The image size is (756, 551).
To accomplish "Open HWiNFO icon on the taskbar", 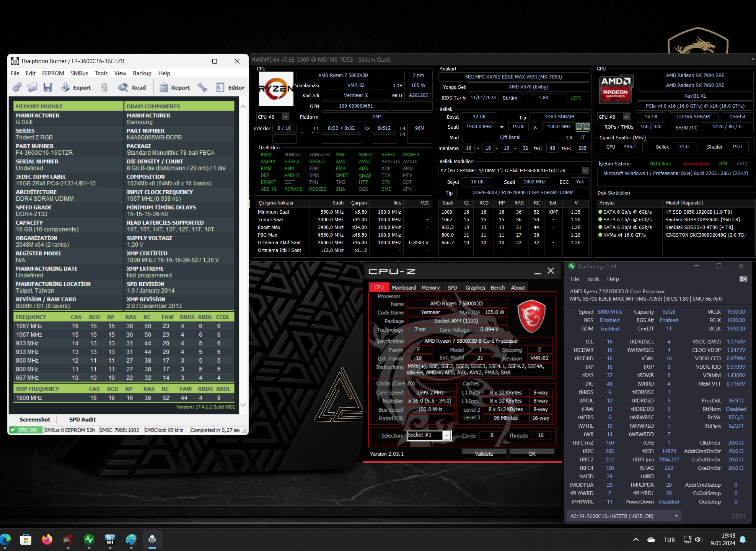I will [x=110, y=540].
